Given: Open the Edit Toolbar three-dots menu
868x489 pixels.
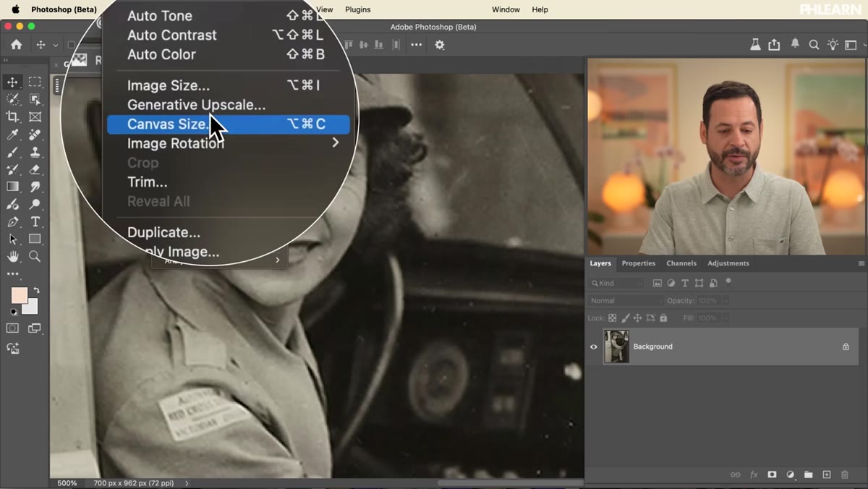Looking at the screenshot, I should click(x=12, y=274).
